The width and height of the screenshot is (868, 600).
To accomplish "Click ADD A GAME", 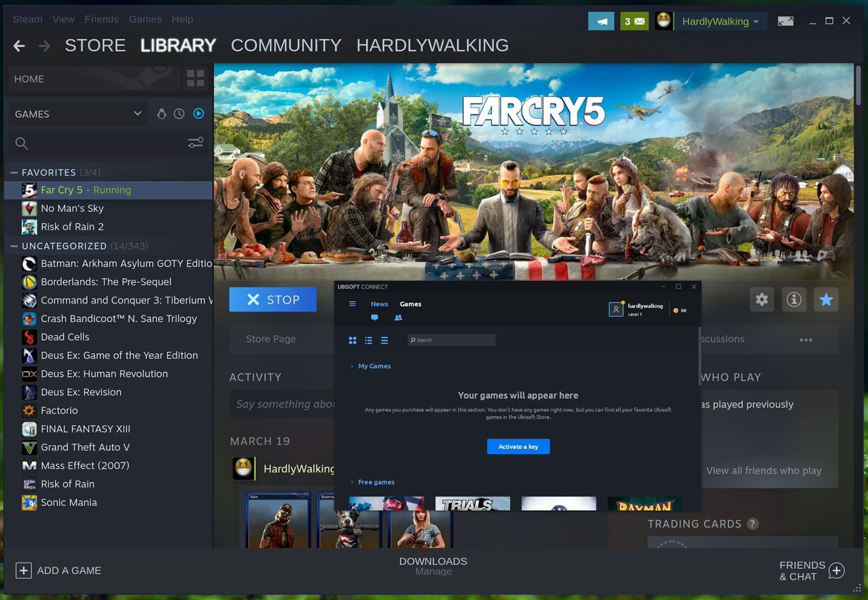I will click(59, 570).
